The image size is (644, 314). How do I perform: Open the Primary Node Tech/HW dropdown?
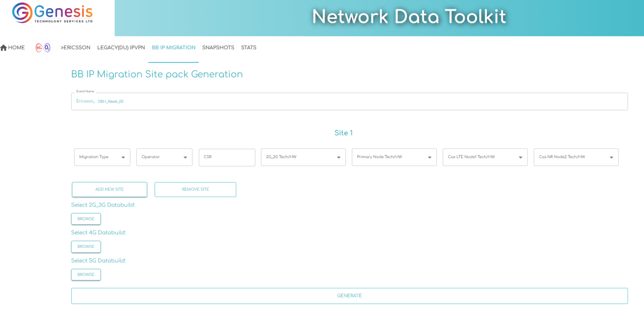[x=394, y=157]
